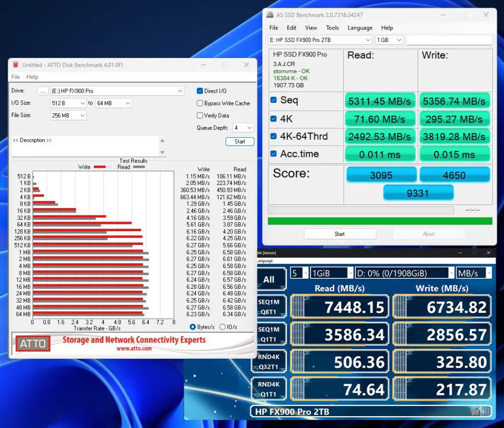This screenshot has height=428, width=504.
Task: Click Start button in ATTO
Action: point(240,141)
